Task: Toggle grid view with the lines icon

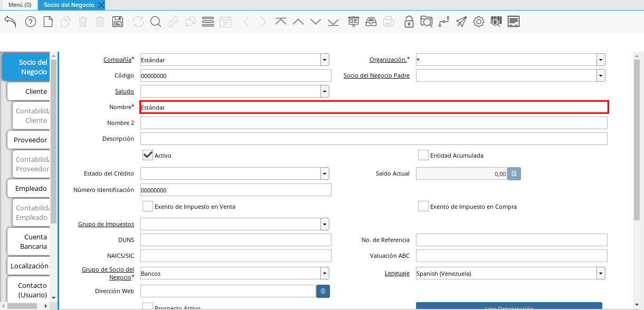Action: point(207,22)
